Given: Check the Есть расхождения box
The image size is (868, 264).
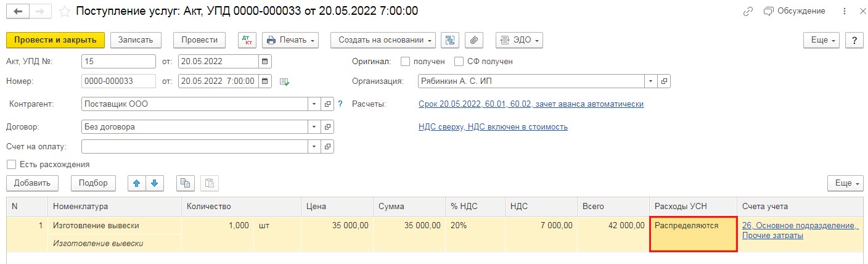Looking at the screenshot, I should (11, 165).
